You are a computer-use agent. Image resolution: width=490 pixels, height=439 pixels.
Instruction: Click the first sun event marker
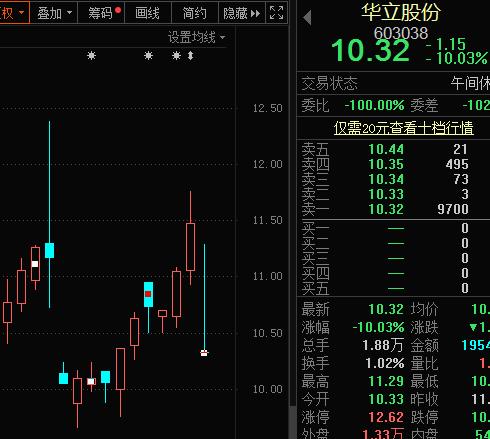coord(91,55)
